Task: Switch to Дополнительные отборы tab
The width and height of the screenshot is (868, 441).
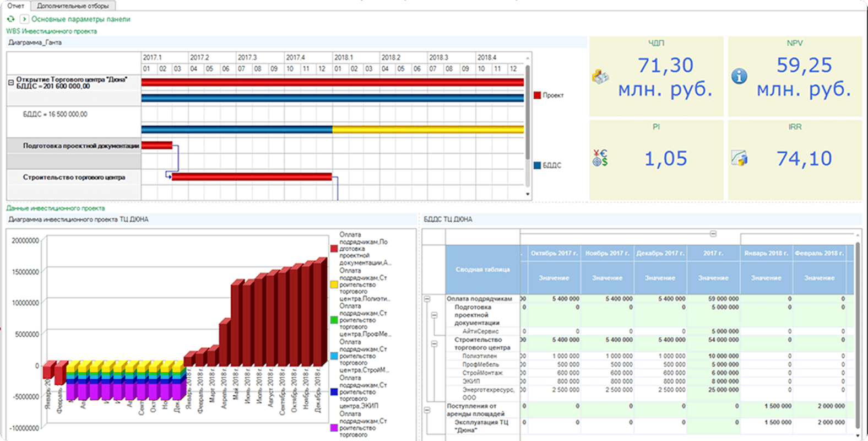Action: coord(73,6)
